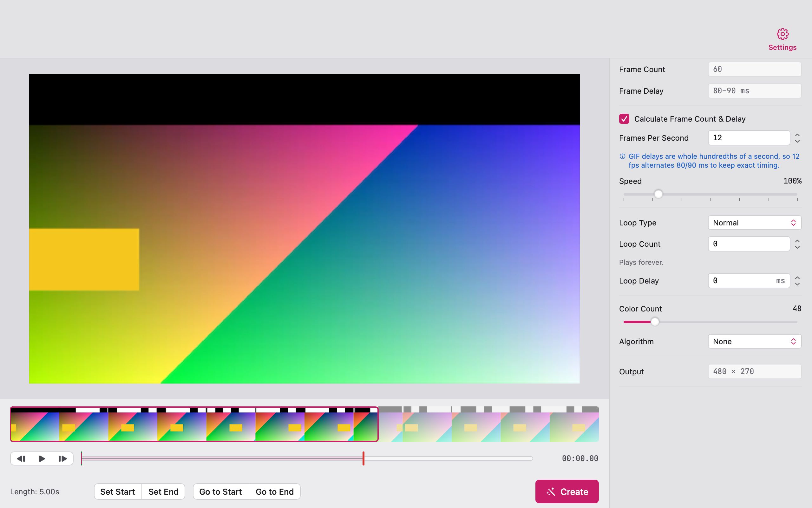Decrease Frames Per Second with stepper down arrow
Viewport: 812px width, 508px height.
point(798,141)
